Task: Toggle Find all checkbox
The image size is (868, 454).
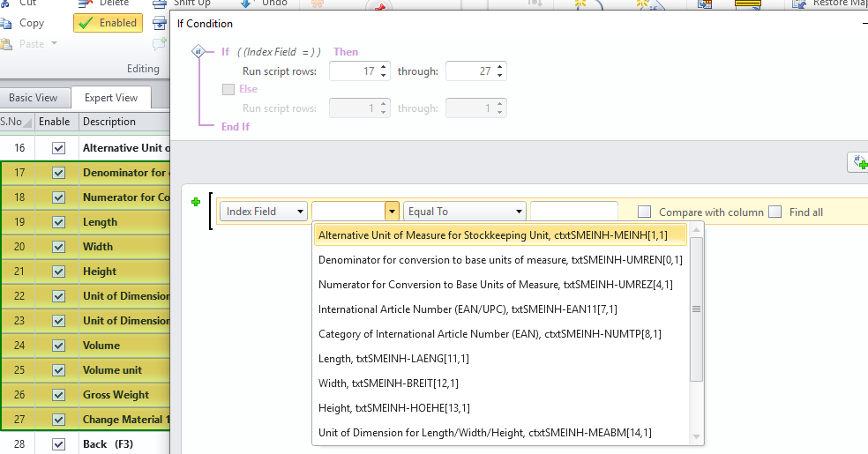Action: [775, 212]
